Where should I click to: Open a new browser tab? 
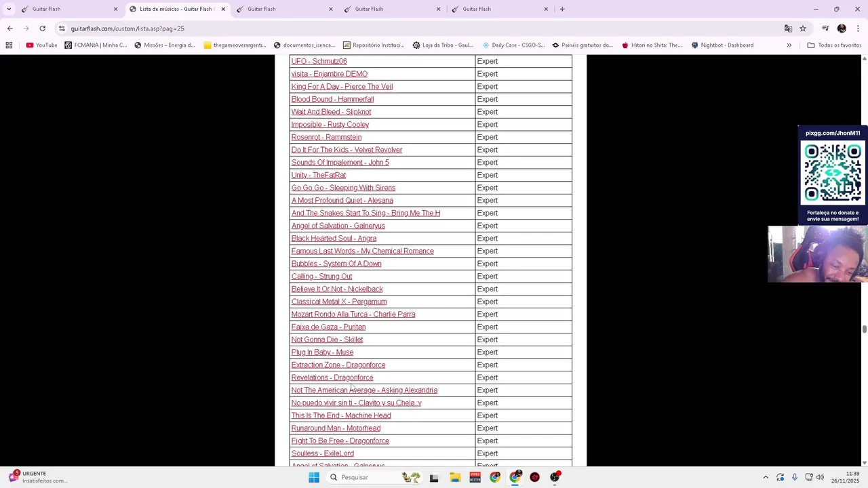pyautogui.click(x=562, y=9)
